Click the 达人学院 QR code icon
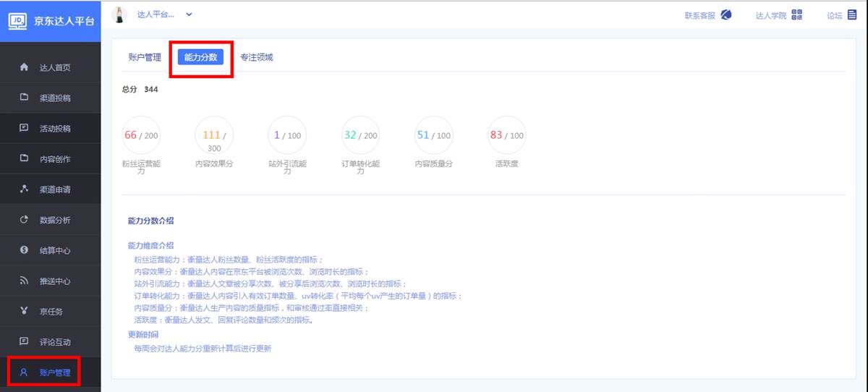868x392 pixels. point(797,14)
